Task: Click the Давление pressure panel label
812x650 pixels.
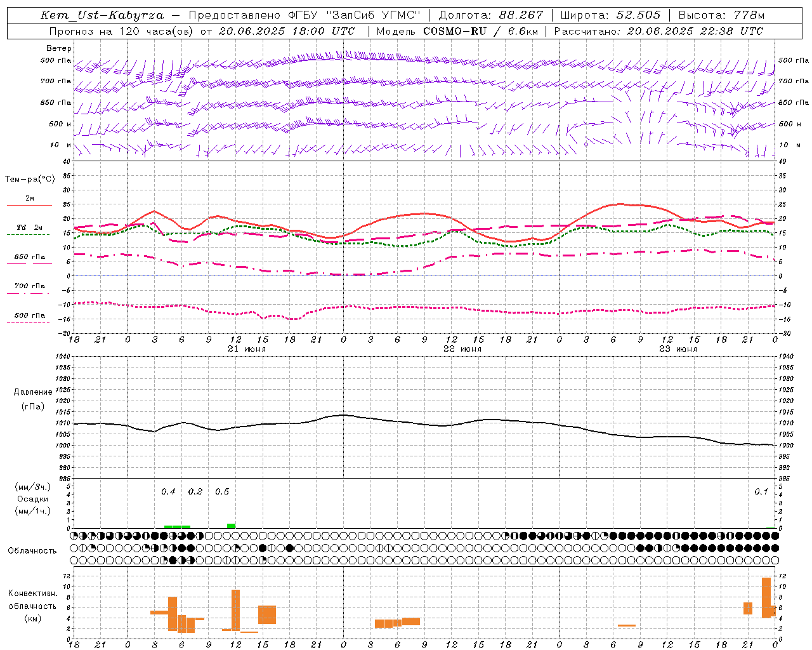Action: (x=32, y=392)
